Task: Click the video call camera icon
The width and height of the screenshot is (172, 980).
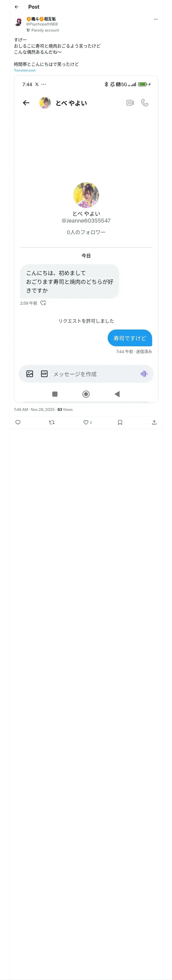Action: coord(130,103)
